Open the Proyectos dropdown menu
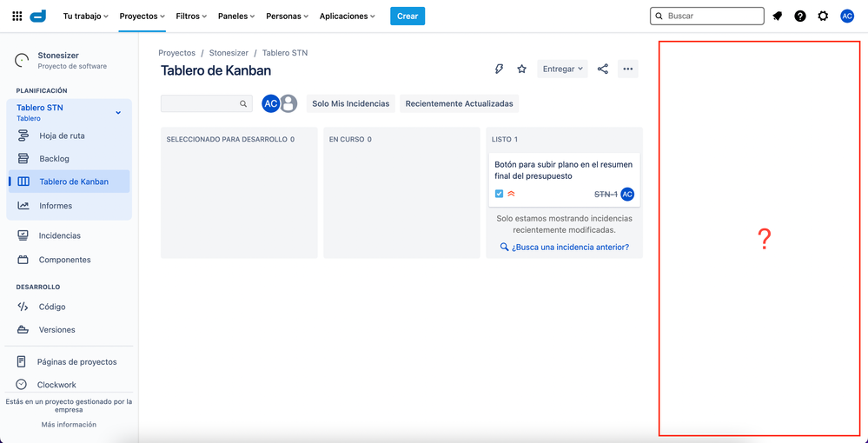Viewport: 868px width, 443px height. [x=142, y=16]
